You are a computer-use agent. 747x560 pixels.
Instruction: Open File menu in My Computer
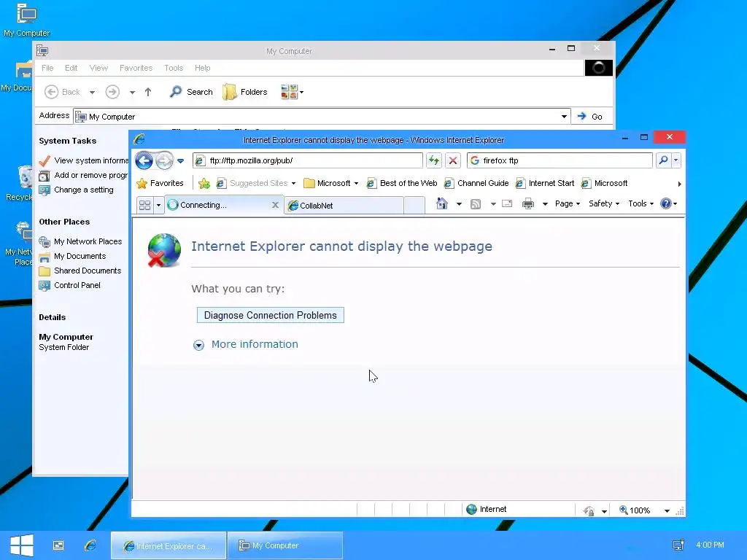point(47,68)
